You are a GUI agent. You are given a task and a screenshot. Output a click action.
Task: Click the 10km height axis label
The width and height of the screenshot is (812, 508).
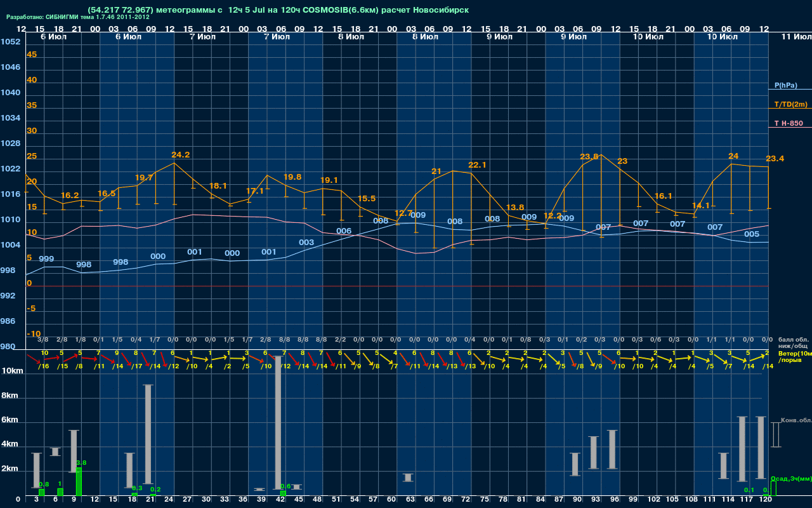(x=13, y=371)
